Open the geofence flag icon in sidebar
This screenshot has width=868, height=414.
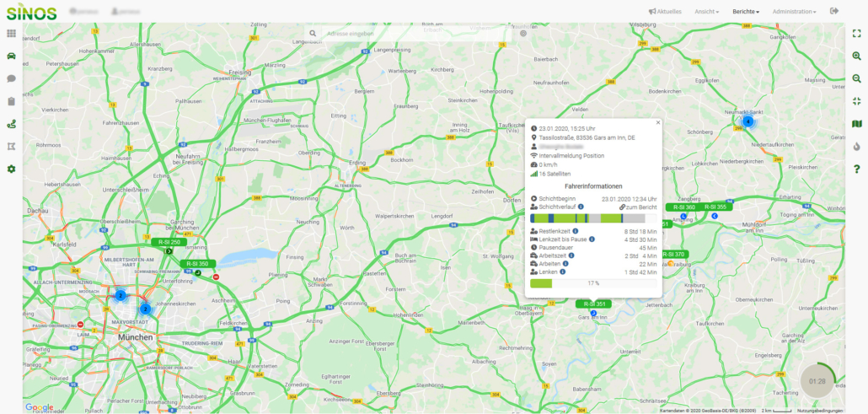click(11, 147)
